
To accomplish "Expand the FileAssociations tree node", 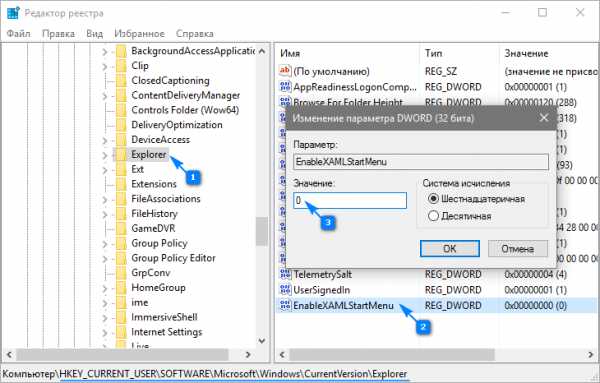I will (104, 199).
